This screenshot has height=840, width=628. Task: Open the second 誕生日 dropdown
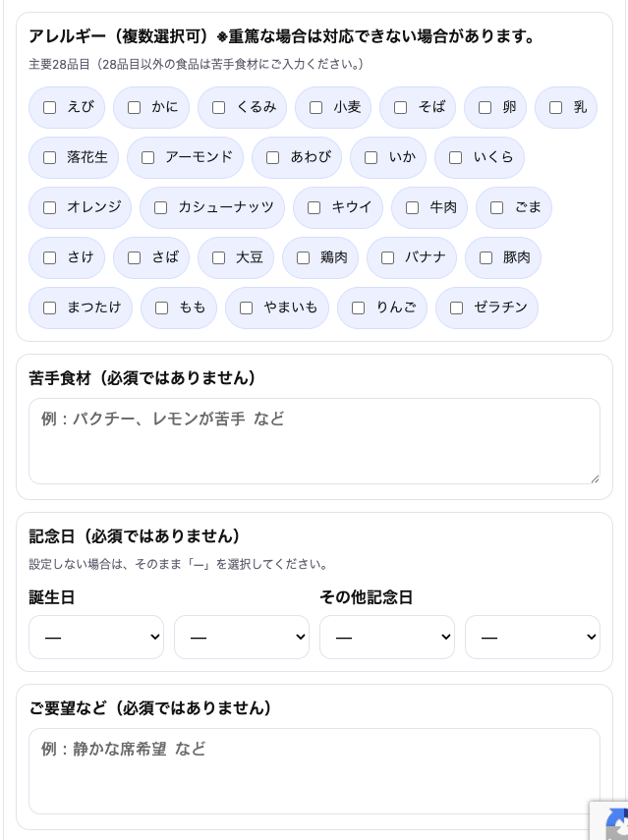(x=242, y=638)
